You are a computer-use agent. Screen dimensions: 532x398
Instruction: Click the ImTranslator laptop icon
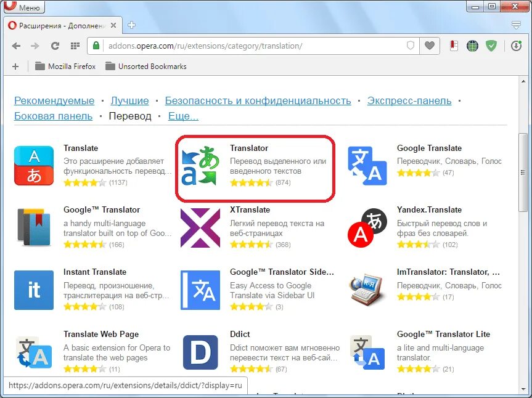[367, 290]
